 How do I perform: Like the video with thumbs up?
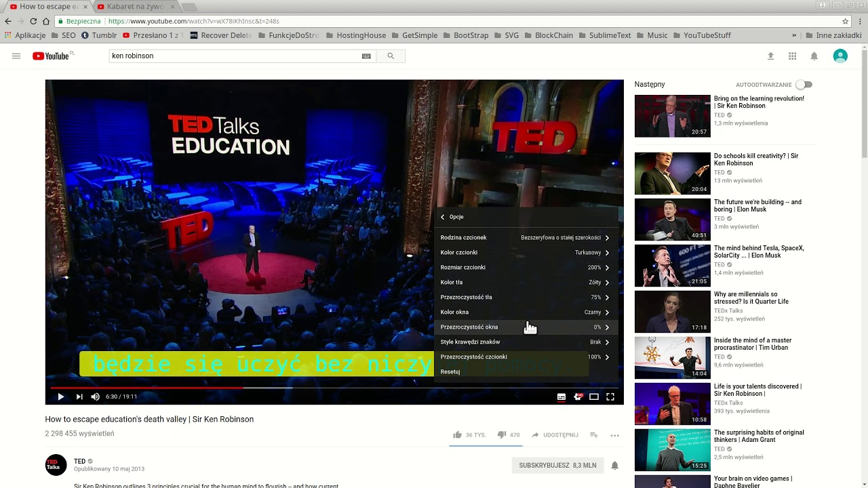pyautogui.click(x=469, y=435)
